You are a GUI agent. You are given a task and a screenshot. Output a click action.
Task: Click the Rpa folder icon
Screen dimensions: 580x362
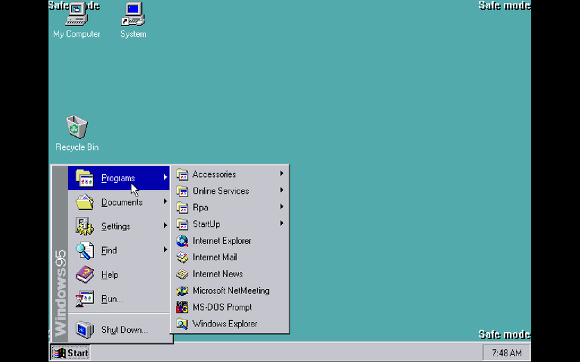tap(182, 207)
